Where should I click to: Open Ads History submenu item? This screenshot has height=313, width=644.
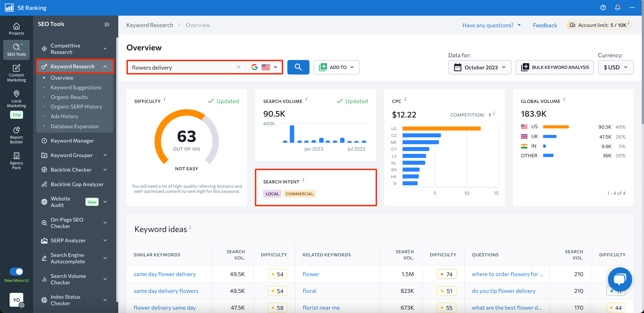pos(64,116)
